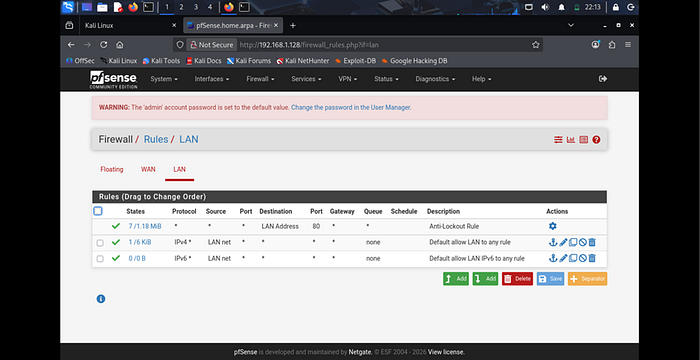Delete the Default allow LAN to any rule
This screenshot has height=360, width=700.
592,242
